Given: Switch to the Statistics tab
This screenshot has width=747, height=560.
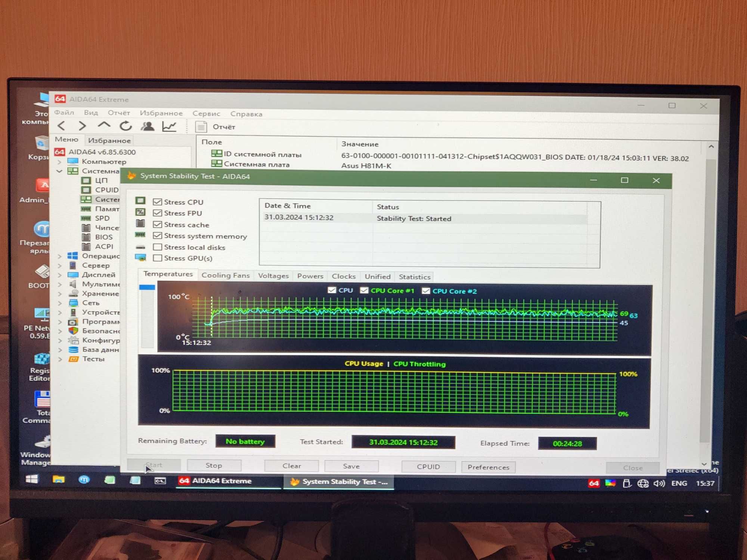Looking at the screenshot, I should (415, 277).
